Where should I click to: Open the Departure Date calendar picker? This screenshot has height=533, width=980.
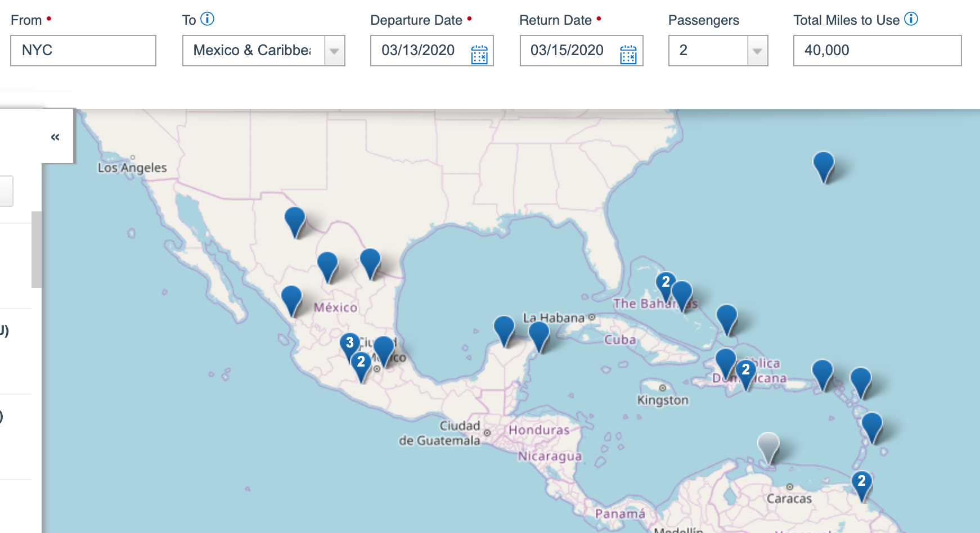[479, 54]
